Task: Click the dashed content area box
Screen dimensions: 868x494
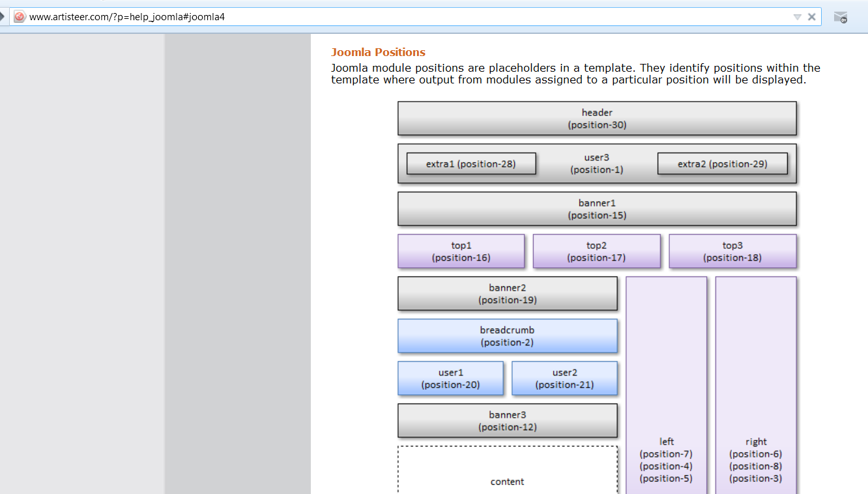Action: tap(508, 470)
